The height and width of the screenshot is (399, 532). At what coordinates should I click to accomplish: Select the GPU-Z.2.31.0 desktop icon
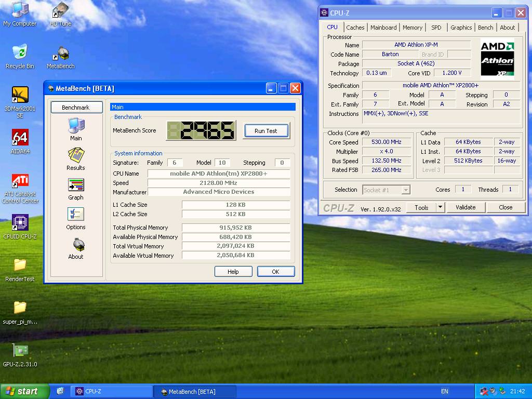[20, 355]
